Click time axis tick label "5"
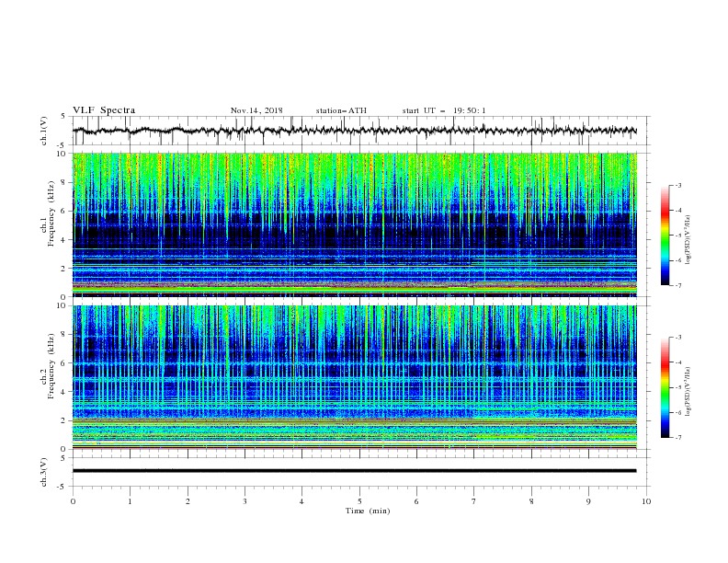Image resolution: width=728 pixels, height=563 pixels. [x=359, y=501]
